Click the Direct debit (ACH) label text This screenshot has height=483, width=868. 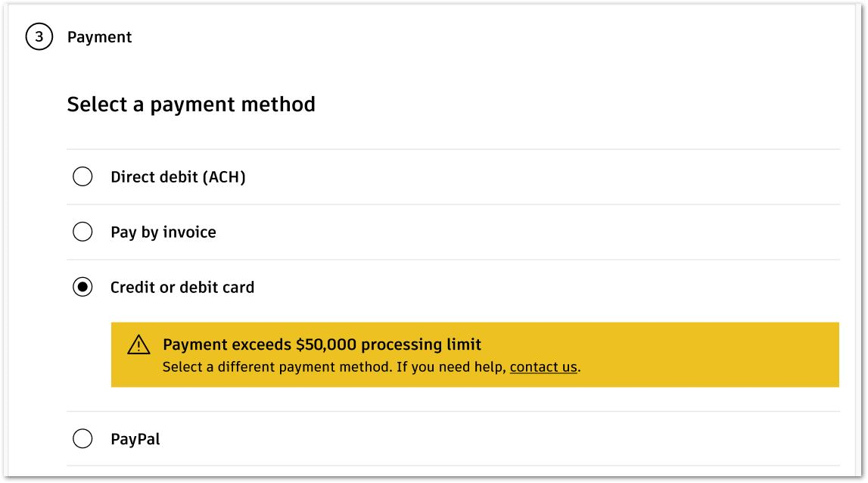tap(178, 176)
